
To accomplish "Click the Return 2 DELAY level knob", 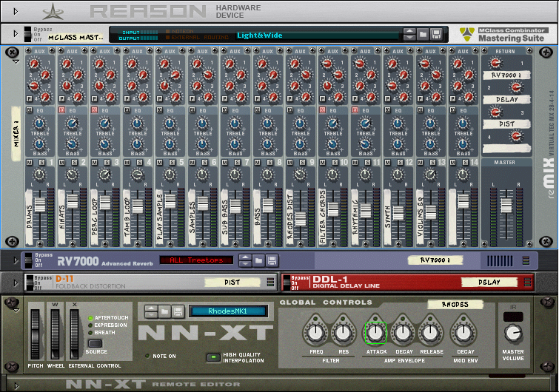I will tap(515, 87).
